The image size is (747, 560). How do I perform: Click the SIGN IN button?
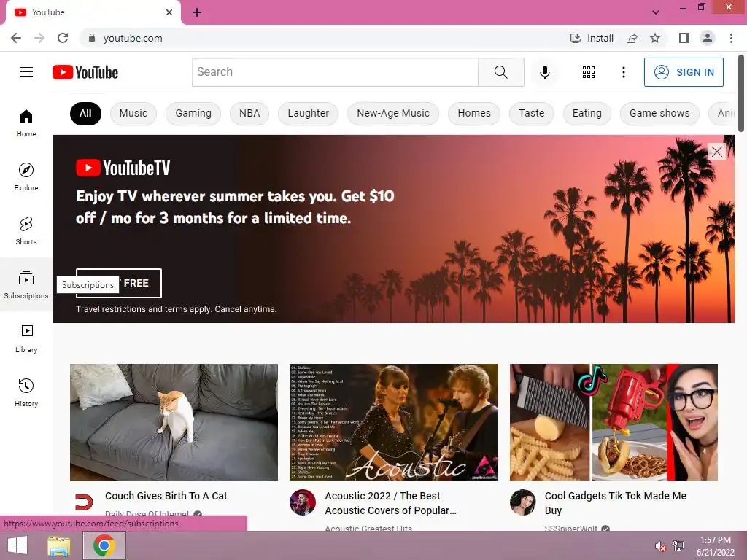684,72
